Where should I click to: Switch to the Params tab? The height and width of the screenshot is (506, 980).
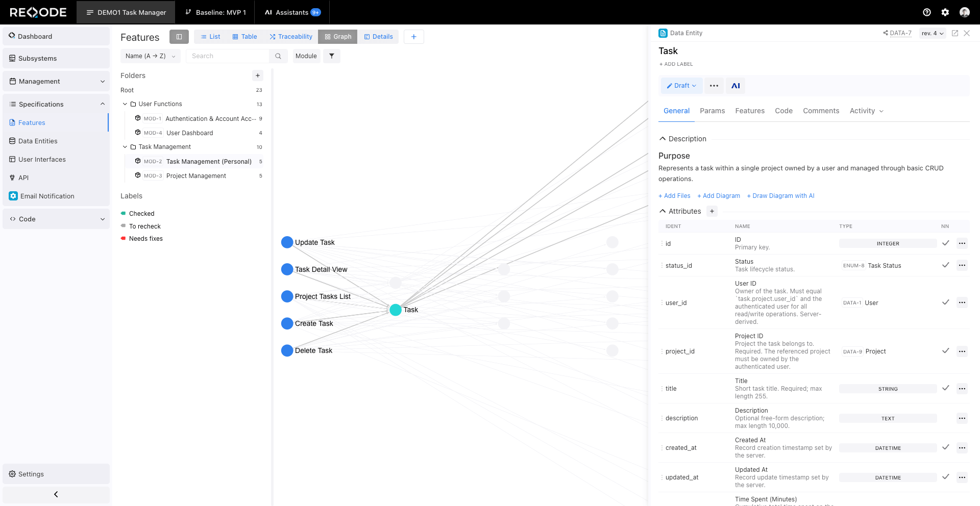(x=712, y=111)
